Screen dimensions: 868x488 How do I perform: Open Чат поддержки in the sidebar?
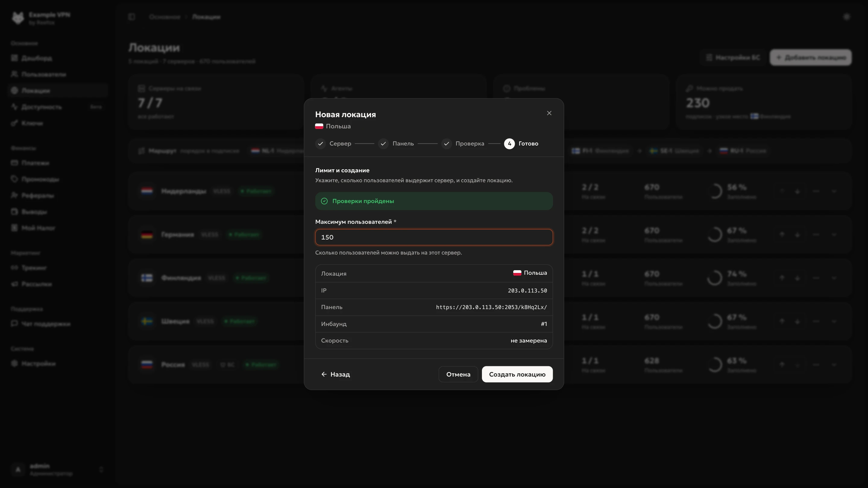pyautogui.click(x=57, y=324)
